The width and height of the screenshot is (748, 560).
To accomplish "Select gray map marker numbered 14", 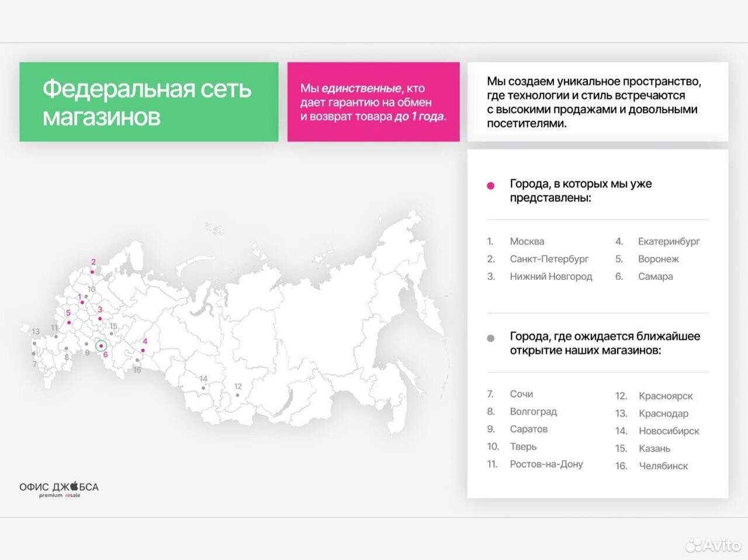I will [203, 388].
